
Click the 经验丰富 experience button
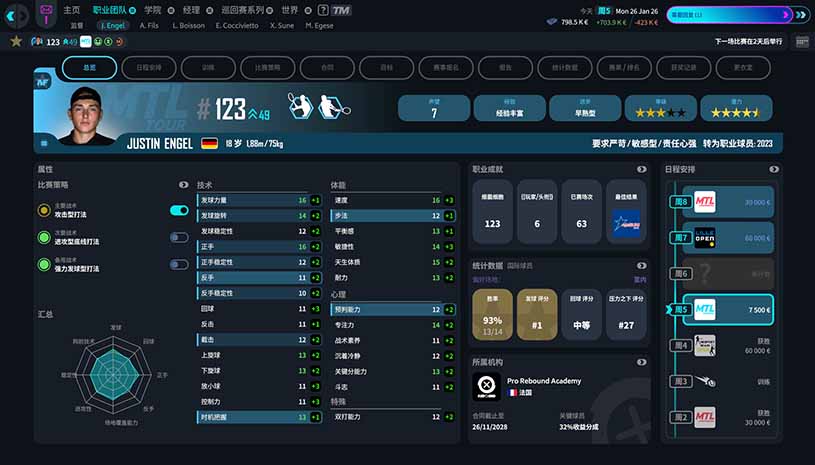[509, 108]
